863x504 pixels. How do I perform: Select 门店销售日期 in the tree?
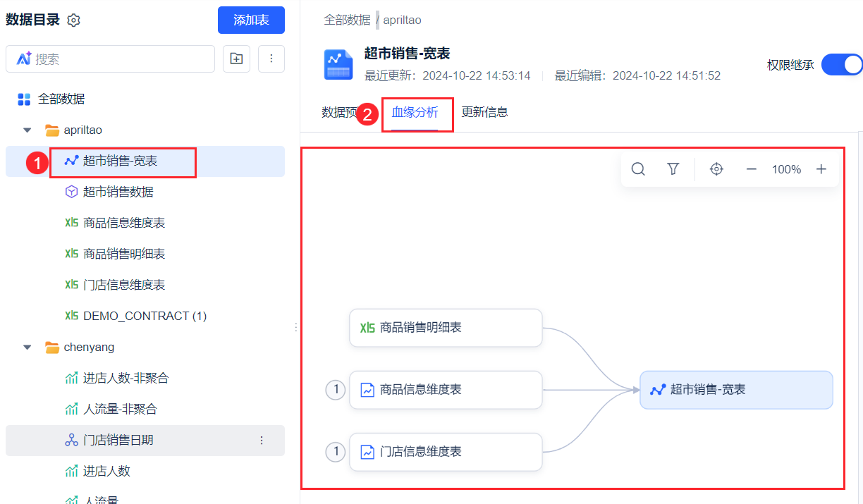[145, 441]
